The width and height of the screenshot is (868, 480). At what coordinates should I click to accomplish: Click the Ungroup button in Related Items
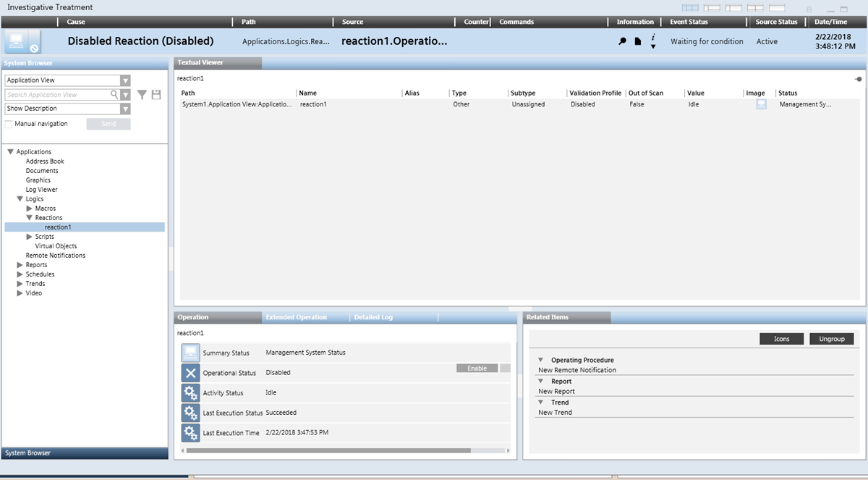(831, 339)
